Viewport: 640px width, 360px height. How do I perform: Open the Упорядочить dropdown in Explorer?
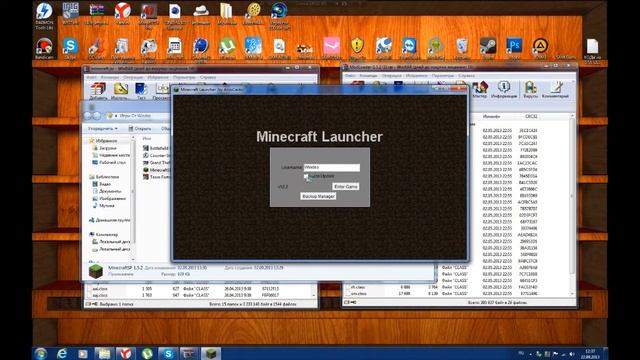(x=103, y=129)
